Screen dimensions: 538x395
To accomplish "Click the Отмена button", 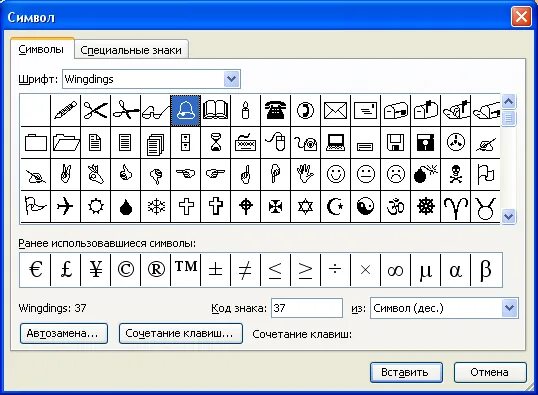I will (x=490, y=372).
